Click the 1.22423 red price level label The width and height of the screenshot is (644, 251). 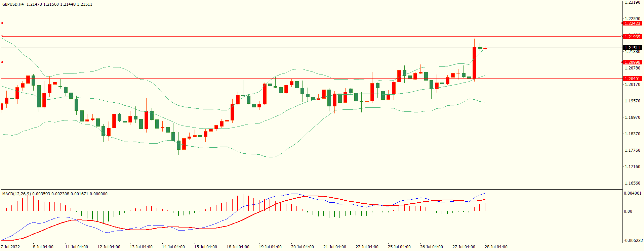pyautogui.click(x=632, y=23)
